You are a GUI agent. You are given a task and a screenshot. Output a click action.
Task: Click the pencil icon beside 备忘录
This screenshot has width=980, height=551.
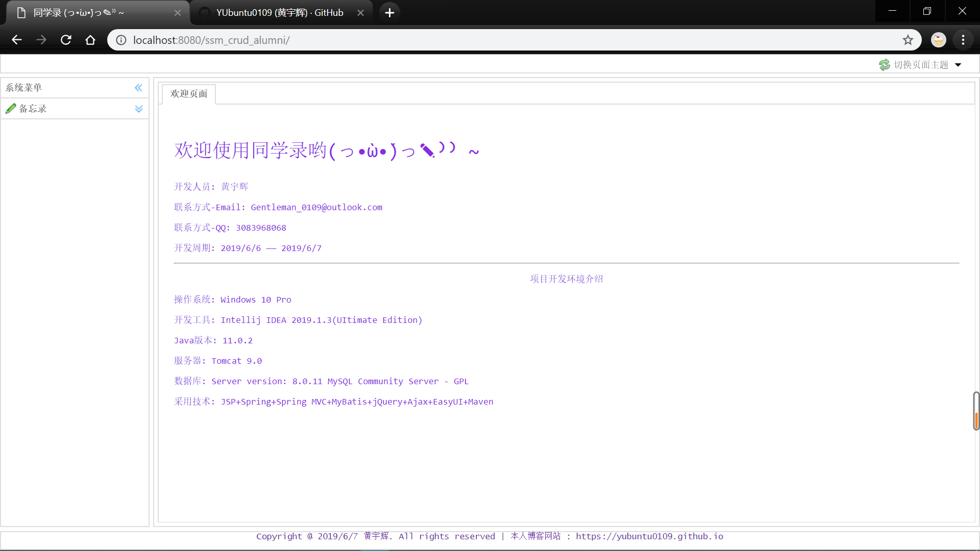point(11,109)
